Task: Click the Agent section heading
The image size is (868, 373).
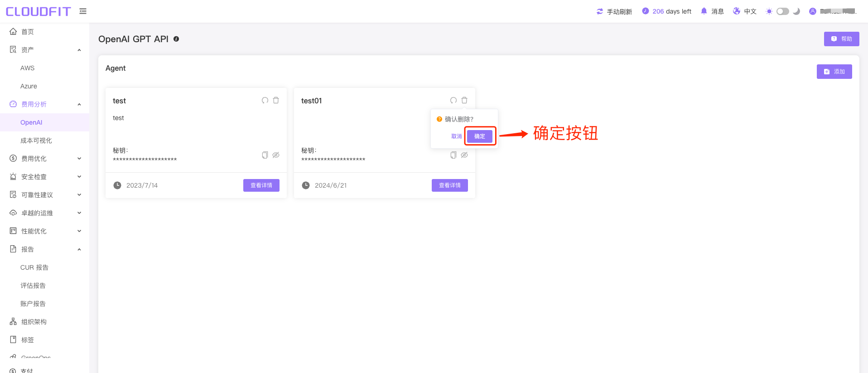Action: (116, 68)
